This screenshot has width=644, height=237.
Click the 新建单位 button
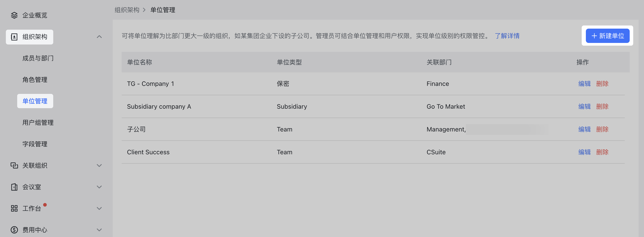tap(608, 36)
